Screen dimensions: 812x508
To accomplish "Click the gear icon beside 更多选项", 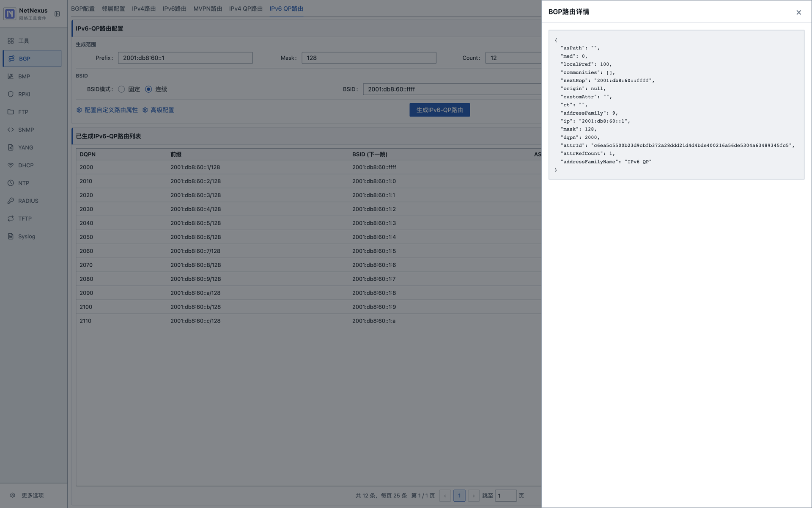I will (13, 495).
